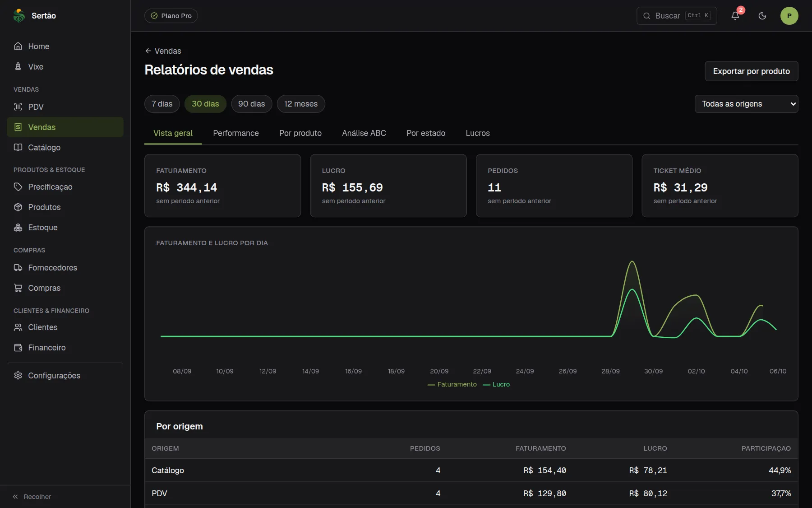Open Precificação tag icon
812x508 pixels.
(18, 186)
